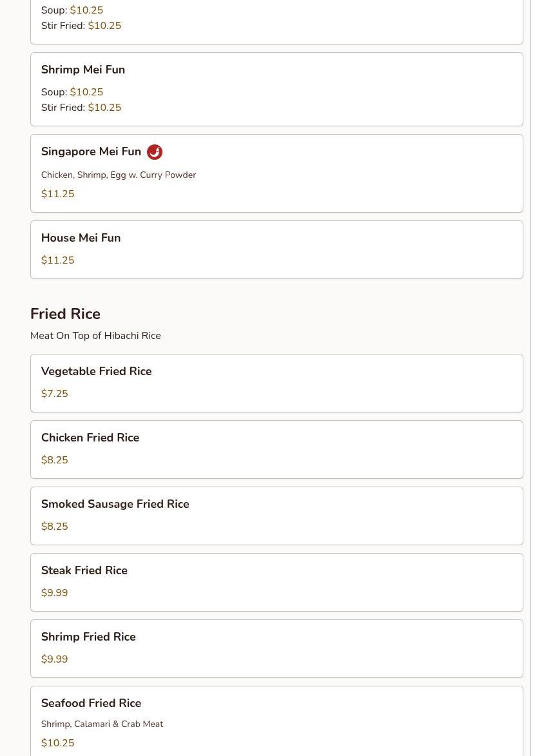
Task: Click the Seafood Fried Rice $10.25 price
Action: [x=57, y=743]
